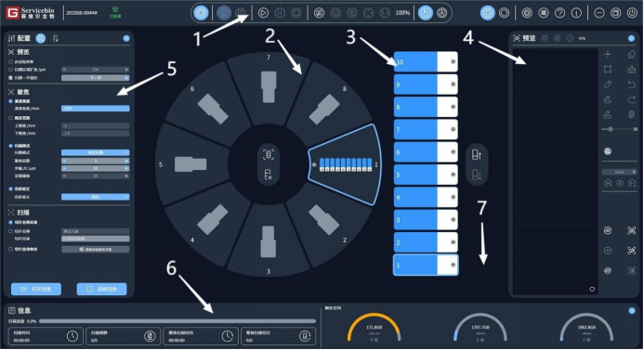
Task: Click the play button in top toolbar
Action: coord(263,13)
